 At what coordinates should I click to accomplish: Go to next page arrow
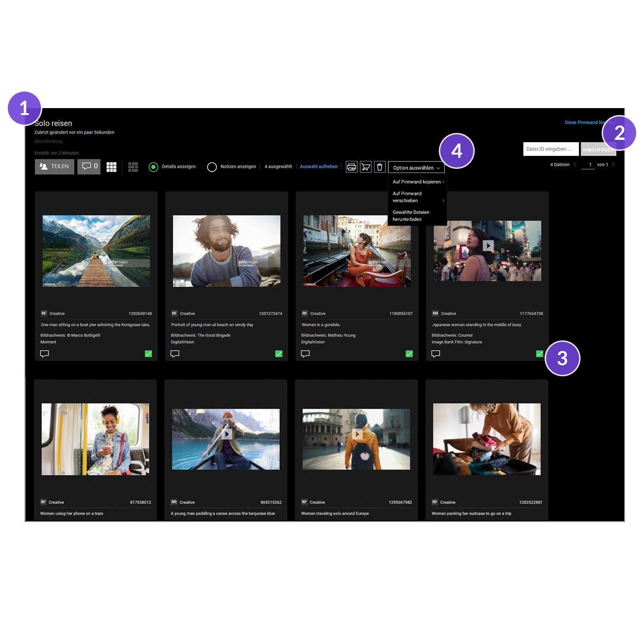click(x=613, y=164)
